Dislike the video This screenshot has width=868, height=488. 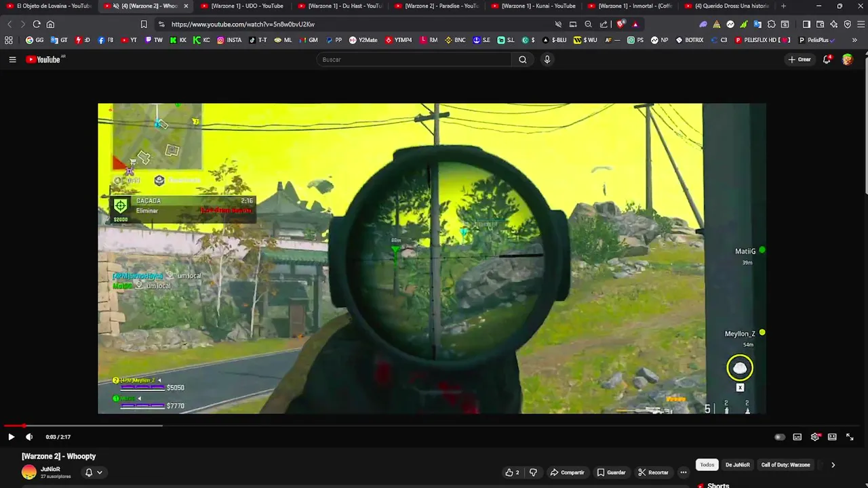(533, 472)
